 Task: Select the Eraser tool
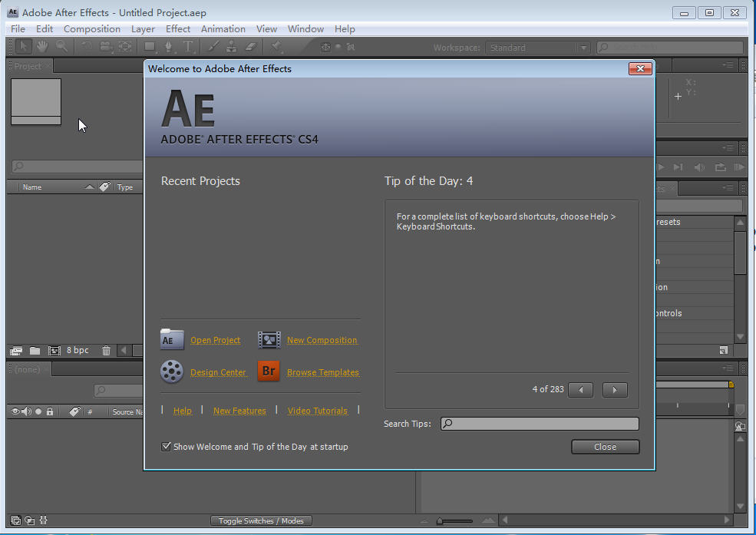point(251,46)
